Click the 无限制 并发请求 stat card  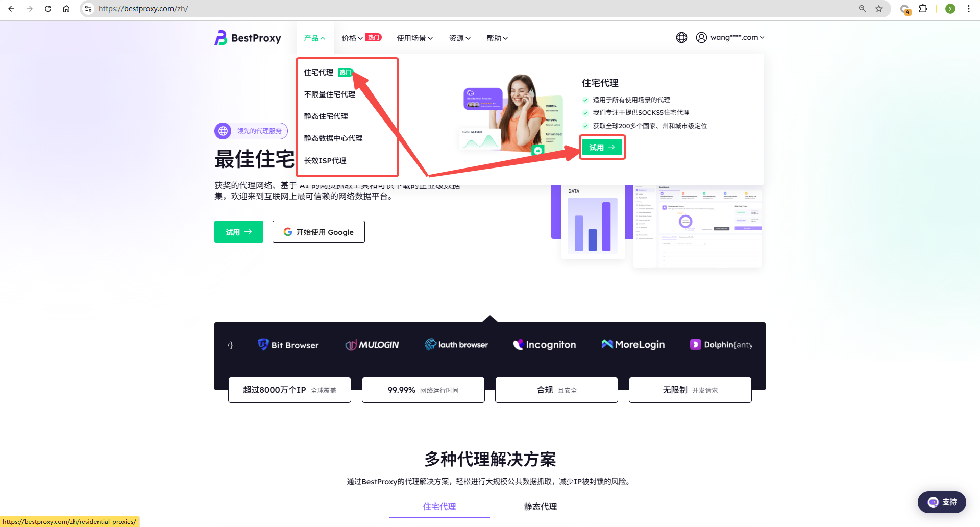pyautogui.click(x=690, y=390)
